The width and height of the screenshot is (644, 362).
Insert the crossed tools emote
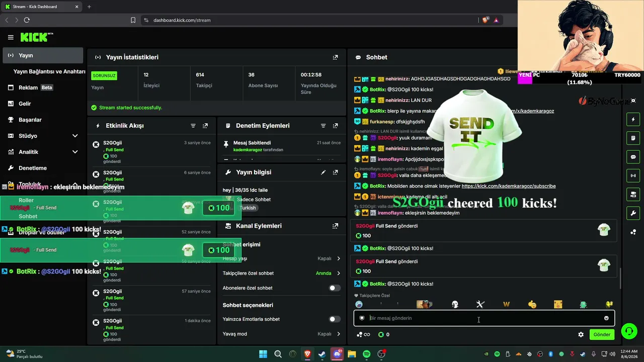click(x=480, y=304)
